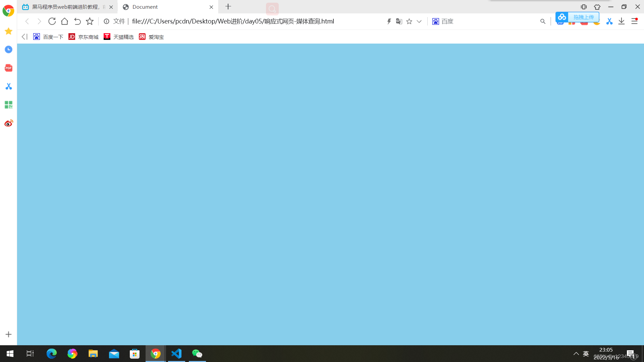The height and width of the screenshot is (362, 644).
Task: Open Weibo icon in sidebar
Action: (x=8, y=123)
